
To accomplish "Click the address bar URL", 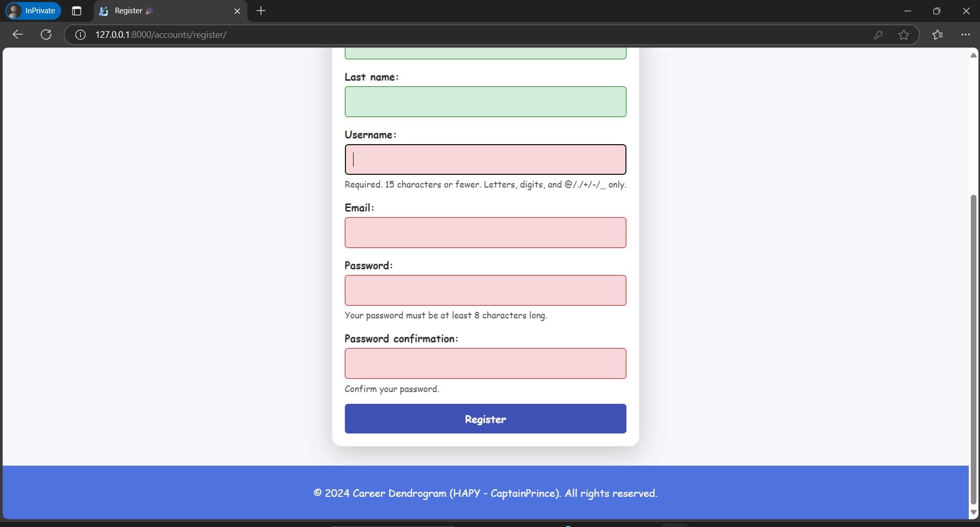I will click(x=161, y=35).
